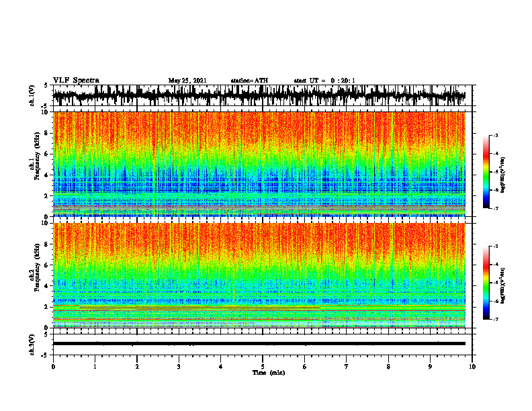Click the ch.2 frequency tick label "10"
The image size is (532, 411).
coord(46,223)
